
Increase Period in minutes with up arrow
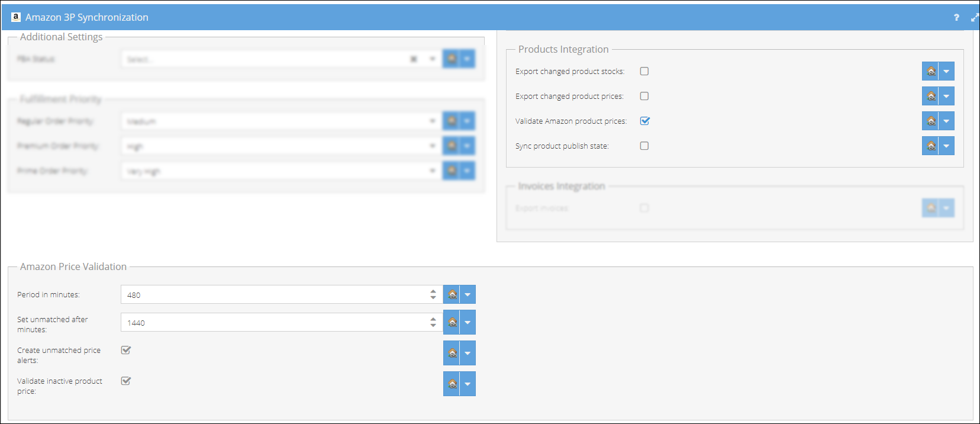pyautogui.click(x=433, y=291)
